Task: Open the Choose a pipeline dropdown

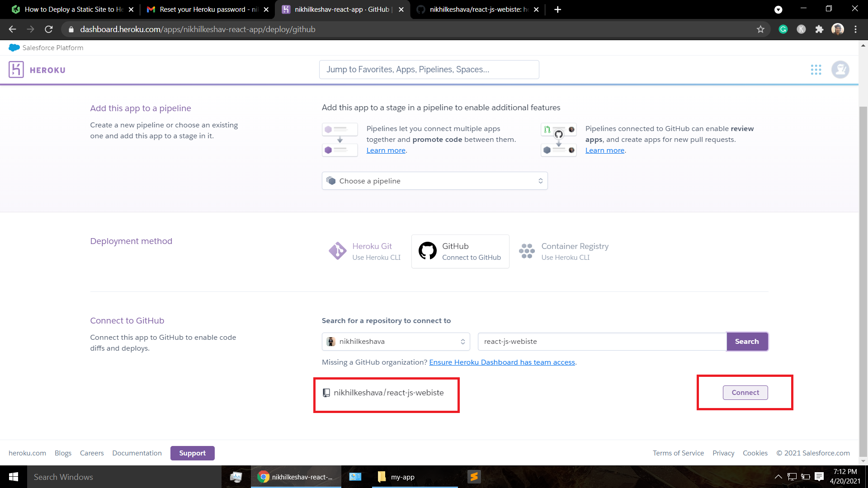Action: pos(434,181)
